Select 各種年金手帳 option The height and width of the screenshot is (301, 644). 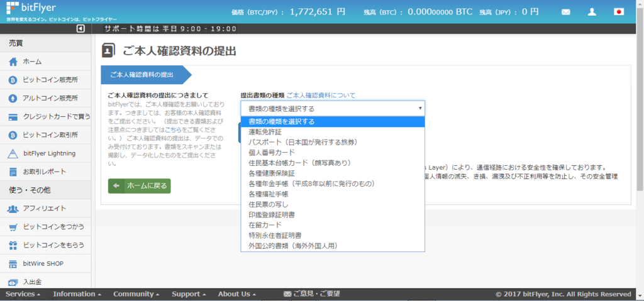(333, 183)
